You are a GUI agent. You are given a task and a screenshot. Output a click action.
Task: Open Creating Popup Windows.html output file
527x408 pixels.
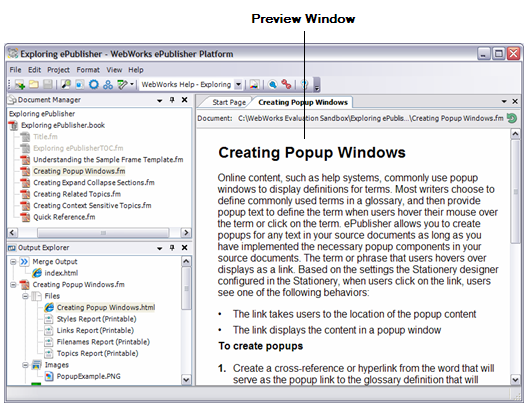pos(106,308)
